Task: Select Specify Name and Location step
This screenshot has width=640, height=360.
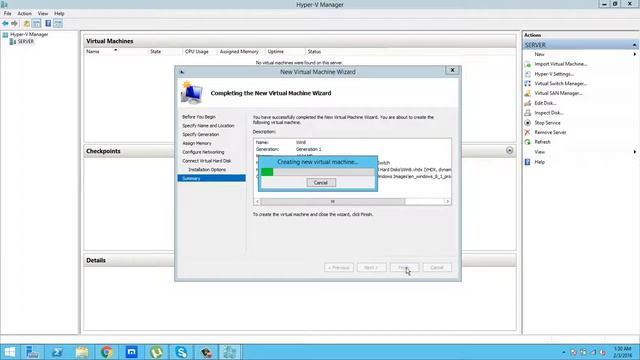Action: (208, 126)
